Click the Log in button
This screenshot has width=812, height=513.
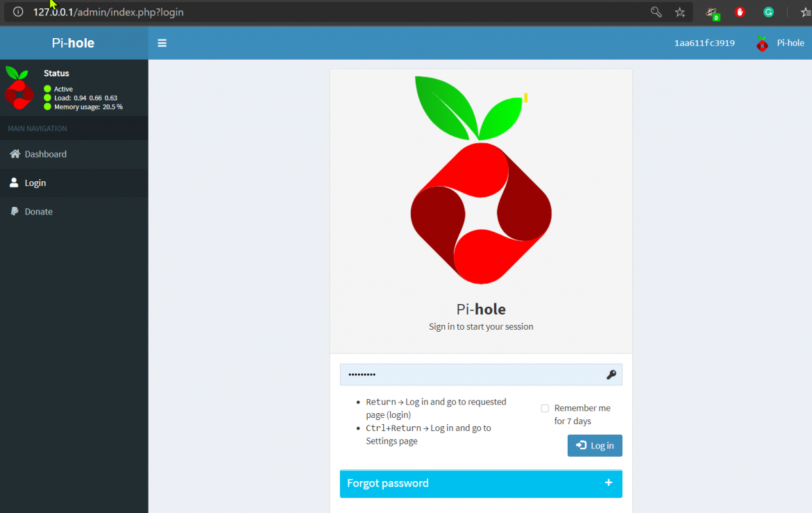[x=595, y=445]
